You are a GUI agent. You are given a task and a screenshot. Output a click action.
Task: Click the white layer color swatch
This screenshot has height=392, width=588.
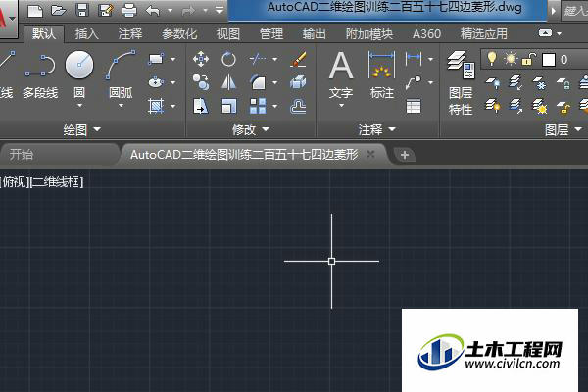tap(549, 59)
